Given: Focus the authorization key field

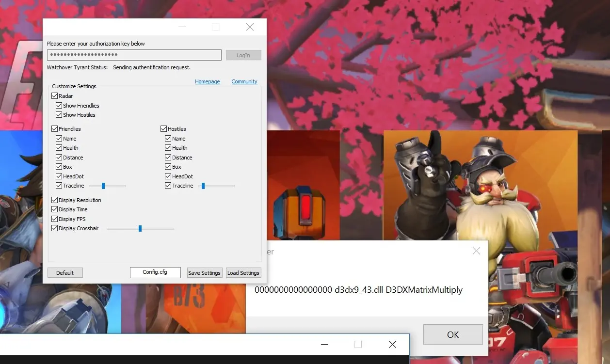Looking at the screenshot, I should (x=134, y=55).
